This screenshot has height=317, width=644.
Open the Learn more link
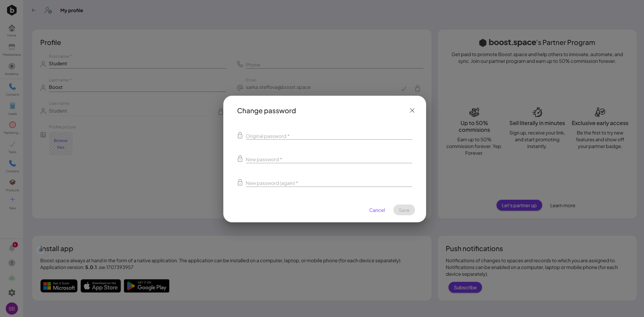click(x=562, y=205)
